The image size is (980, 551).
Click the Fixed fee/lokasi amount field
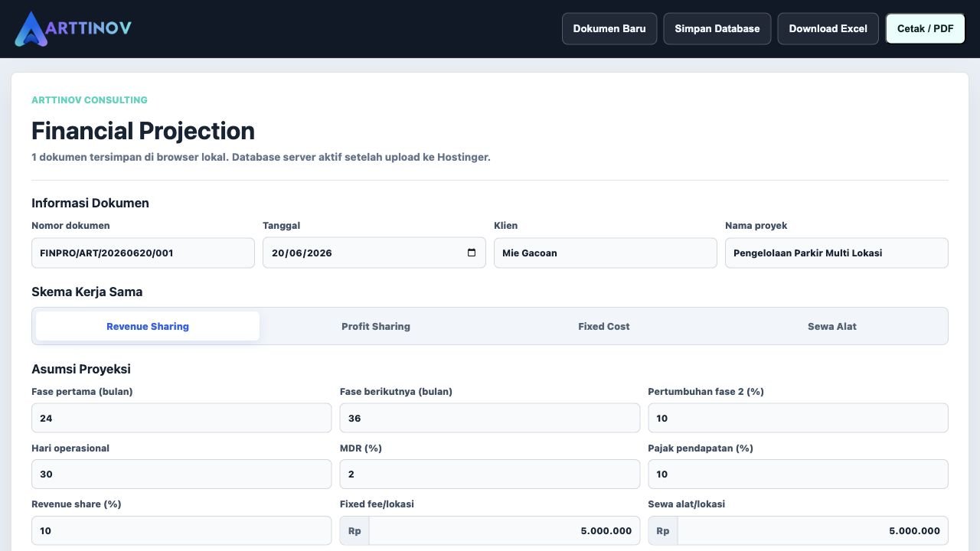tap(505, 530)
